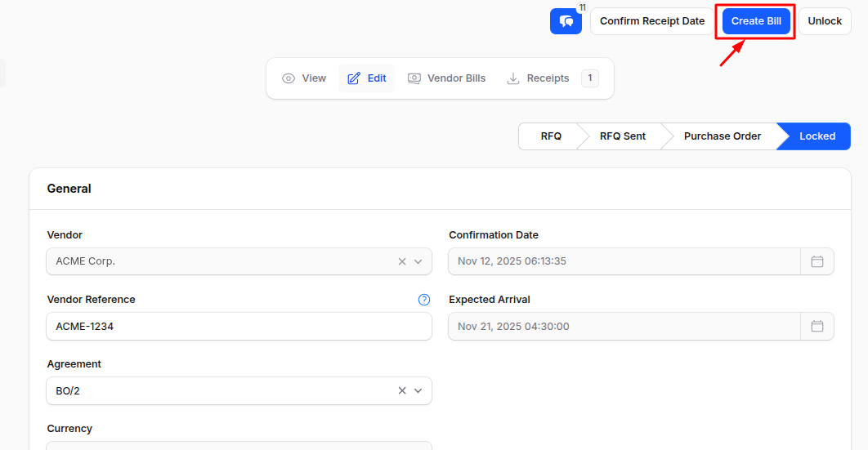Expand the Vendor dropdown chevron

(x=418, y=261)
